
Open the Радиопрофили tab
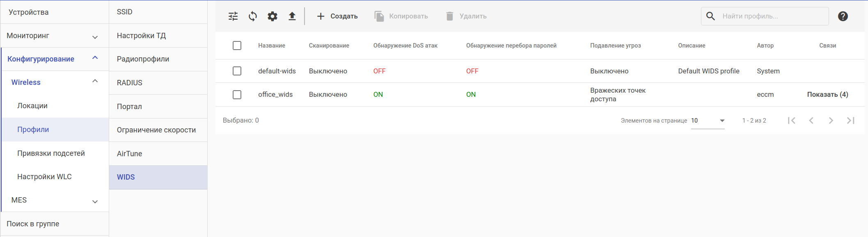pos(143,59)
